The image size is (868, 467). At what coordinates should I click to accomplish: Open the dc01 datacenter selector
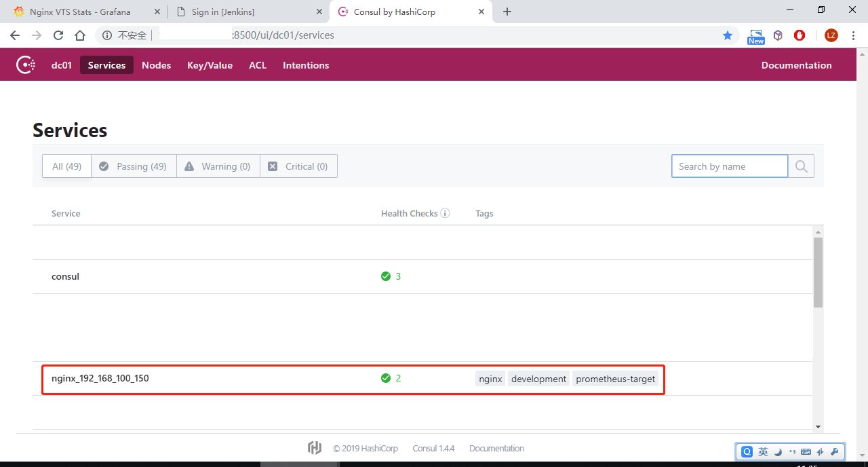pyautogui.click(x=62, y=65)
